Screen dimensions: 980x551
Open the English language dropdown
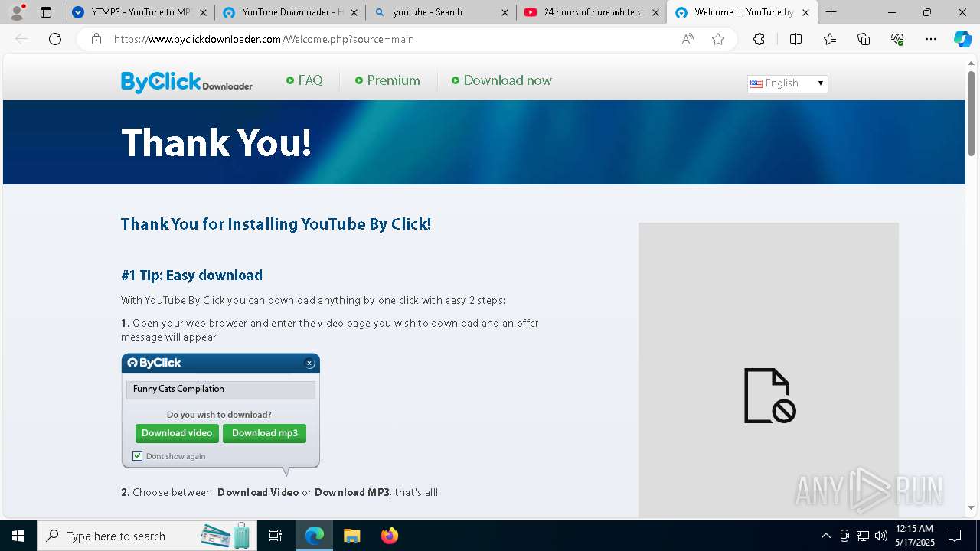(787, 83)
